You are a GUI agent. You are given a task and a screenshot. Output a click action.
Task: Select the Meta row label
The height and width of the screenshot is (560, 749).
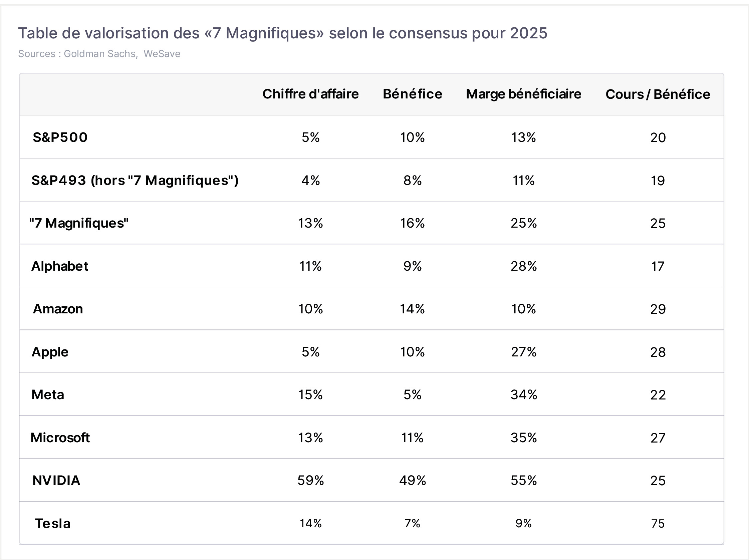click(48, 395)
